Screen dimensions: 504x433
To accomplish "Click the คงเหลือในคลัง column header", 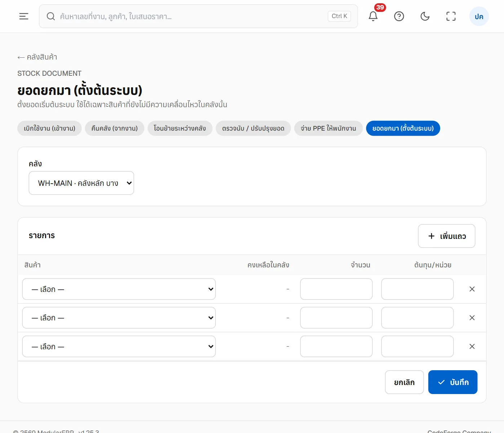I will (x=268, y=265).
